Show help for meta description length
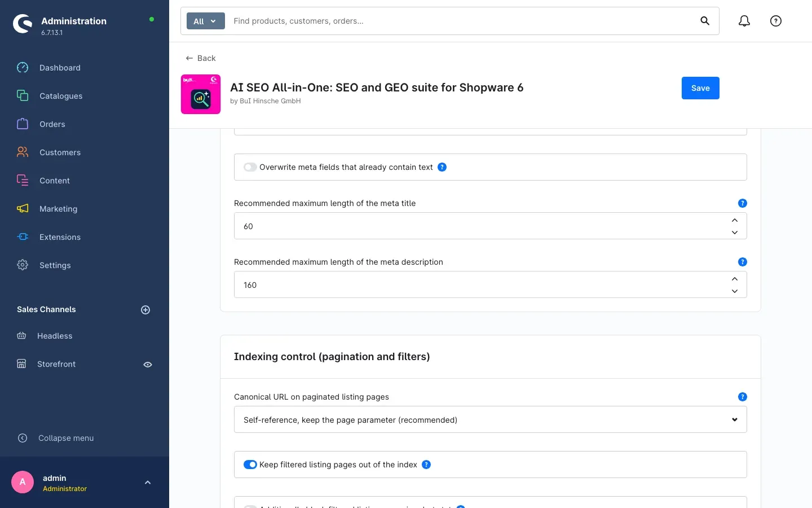The height and width of the screenshot is (508, 812). click(x=743, y=262)
